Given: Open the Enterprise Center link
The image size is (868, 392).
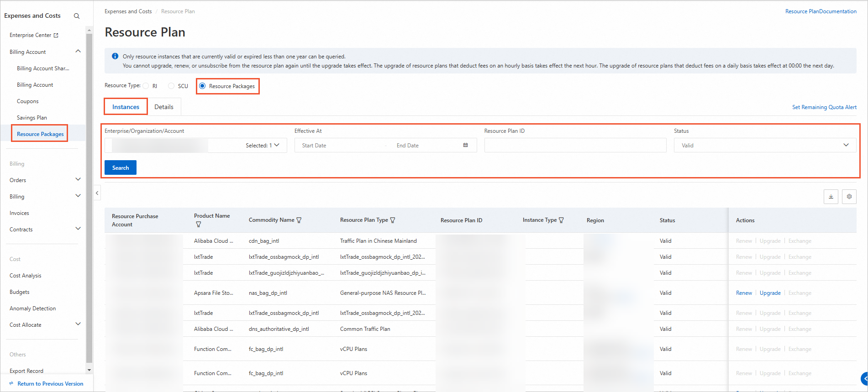Looking at the screenshot, I should tap(31, 35).
